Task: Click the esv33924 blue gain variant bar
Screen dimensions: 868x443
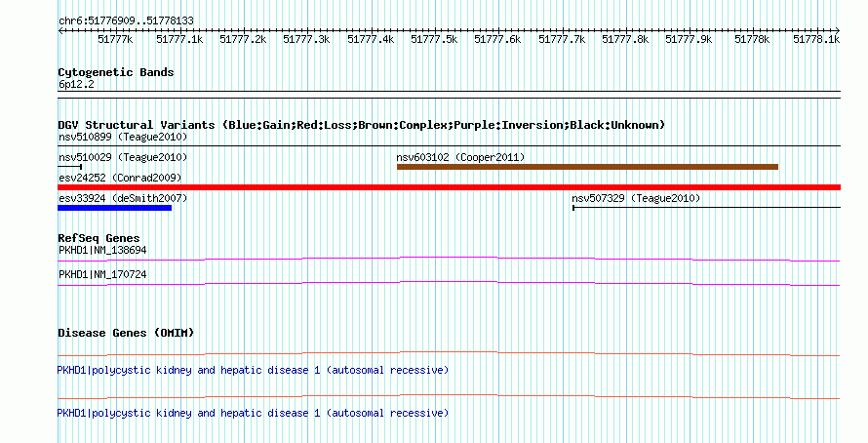Action: coord(114,208)
